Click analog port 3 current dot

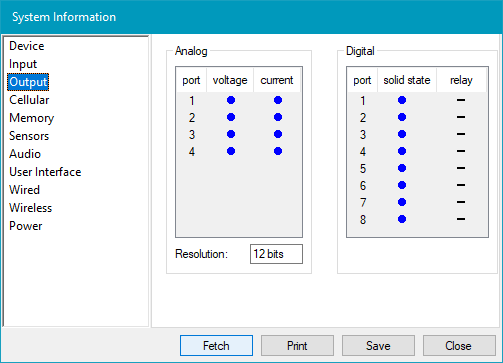[278, 134]
